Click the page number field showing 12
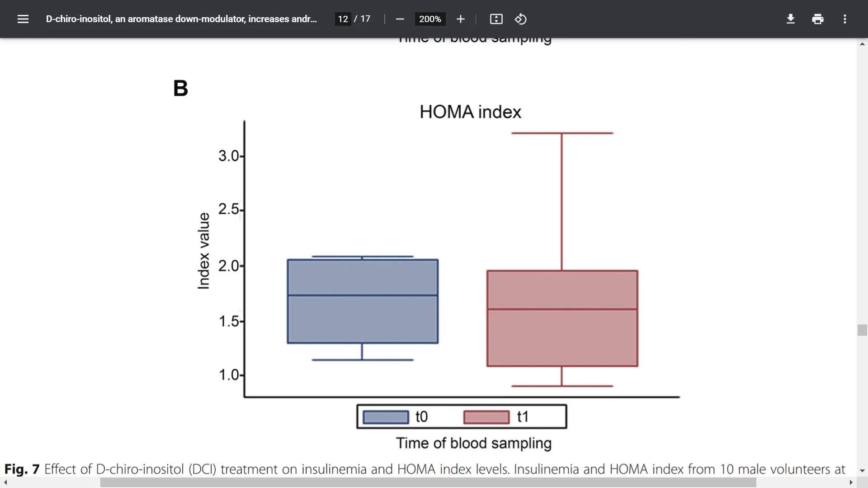Image resolution: width=868 pixels, height=488 pixels. (x=343, y=19)
